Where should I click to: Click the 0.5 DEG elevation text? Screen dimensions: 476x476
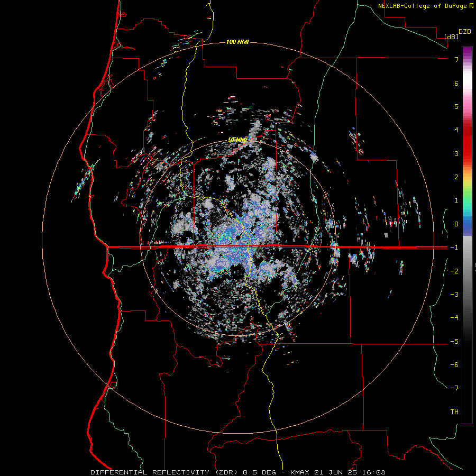(x=260, y=472)
